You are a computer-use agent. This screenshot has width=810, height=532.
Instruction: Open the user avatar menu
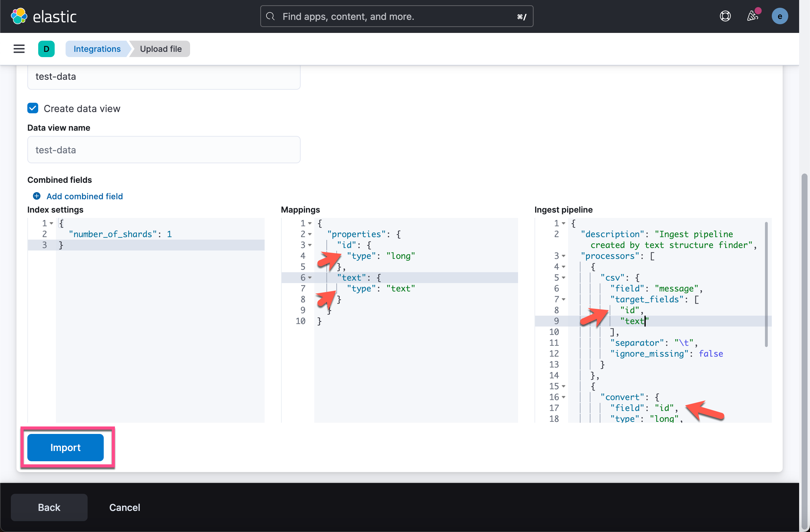(779, 16)
